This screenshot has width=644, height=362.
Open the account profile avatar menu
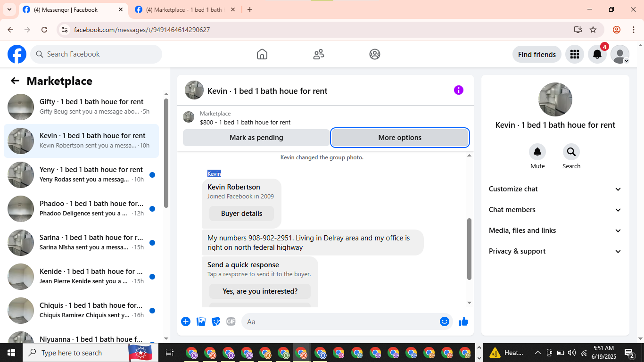point(620,54)
